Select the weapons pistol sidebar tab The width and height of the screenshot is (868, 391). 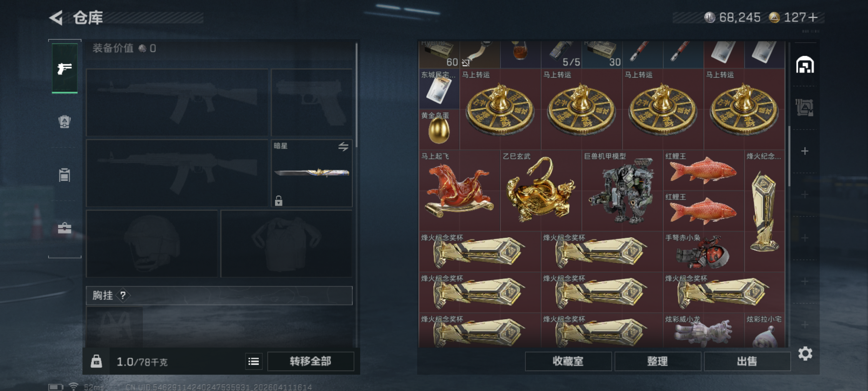pyautogui.click(x=65, y=69)
